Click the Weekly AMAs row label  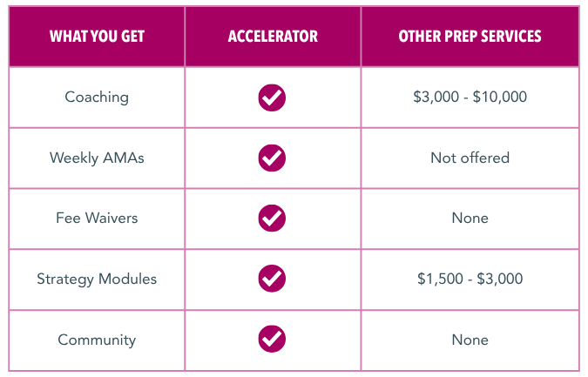(97, 158)
